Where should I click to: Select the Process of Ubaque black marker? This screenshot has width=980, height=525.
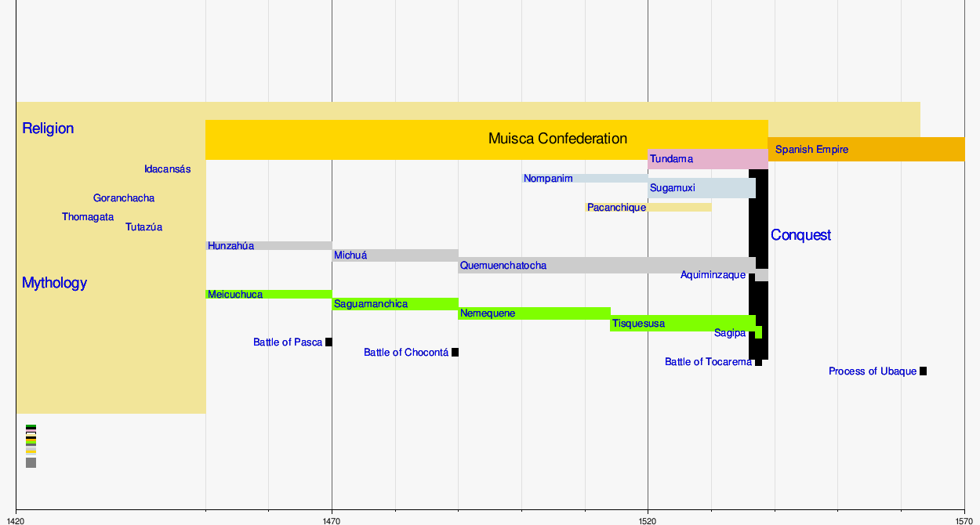point(923,371)
